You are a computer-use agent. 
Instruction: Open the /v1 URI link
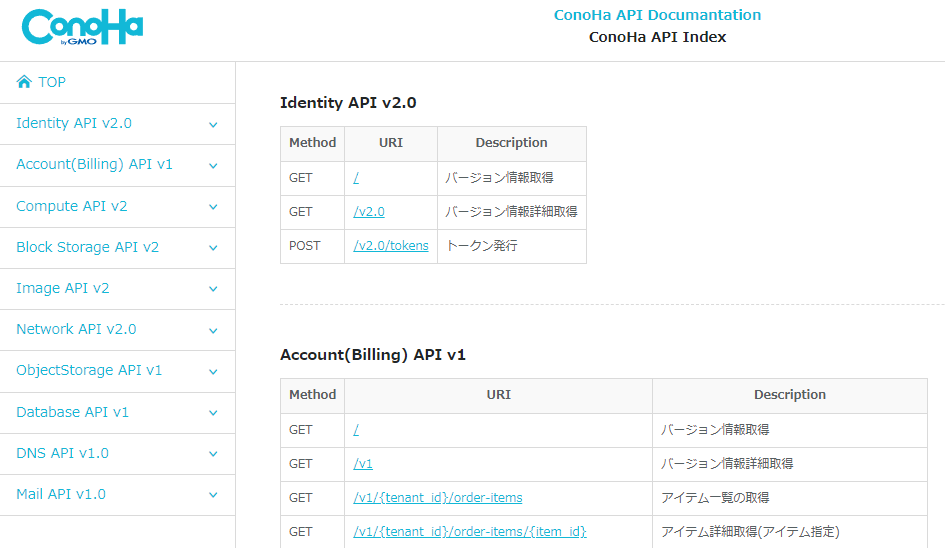(x=363, y=464)
